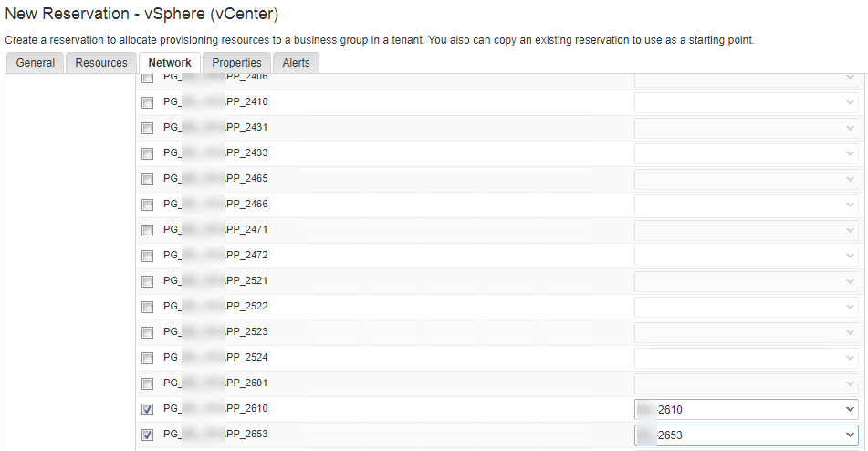Viewport: 868px width, 451px height.
Task: Go to the Alerts tab
Action: point(296,63)
